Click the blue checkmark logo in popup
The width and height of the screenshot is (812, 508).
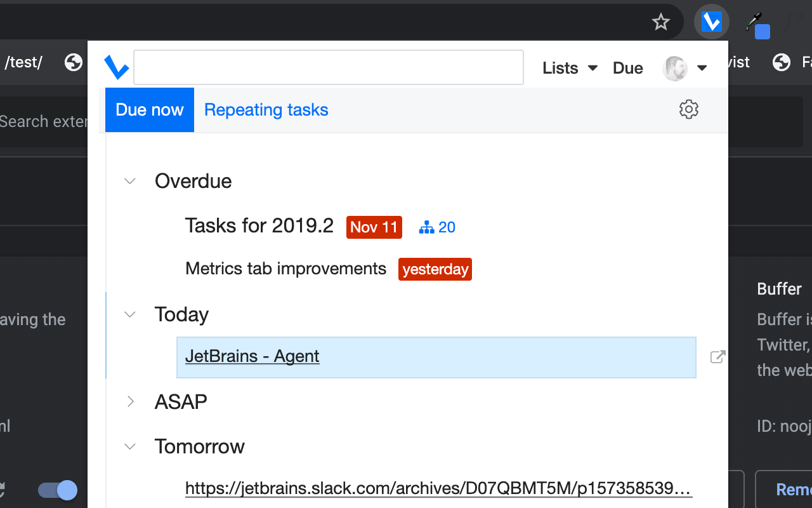117,67
